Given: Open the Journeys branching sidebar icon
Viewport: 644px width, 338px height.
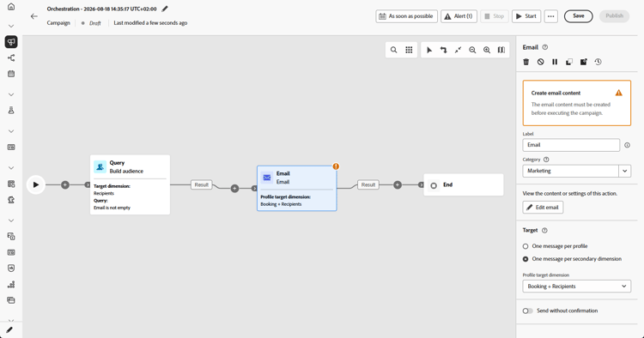Looking at the screenshot, I should point(11,57).
